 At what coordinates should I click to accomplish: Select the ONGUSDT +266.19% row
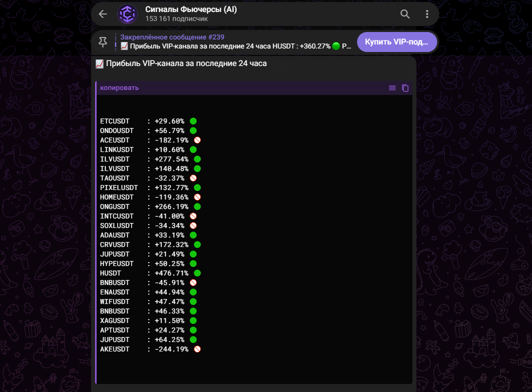pyautogui.click(x=150, y=206)
